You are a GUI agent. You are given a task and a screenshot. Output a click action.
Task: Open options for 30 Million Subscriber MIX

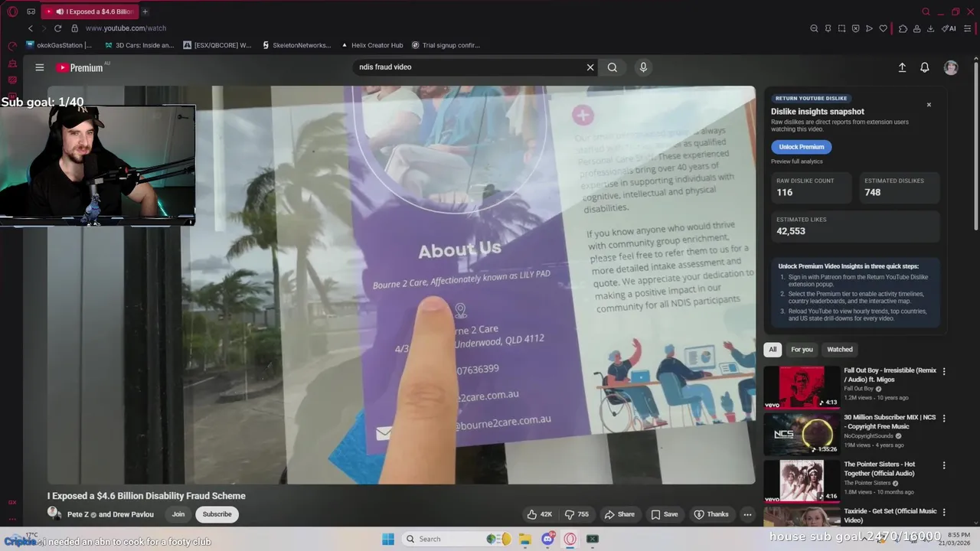click(x=944, y=419)
